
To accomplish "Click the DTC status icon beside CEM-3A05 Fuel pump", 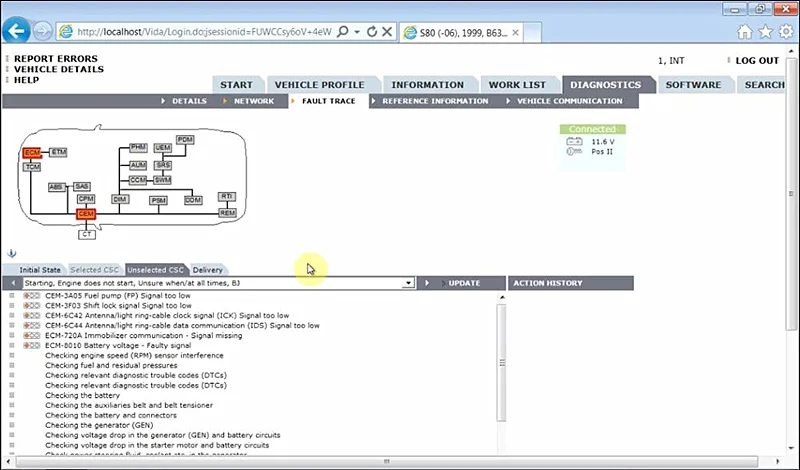I will (32, 295).
